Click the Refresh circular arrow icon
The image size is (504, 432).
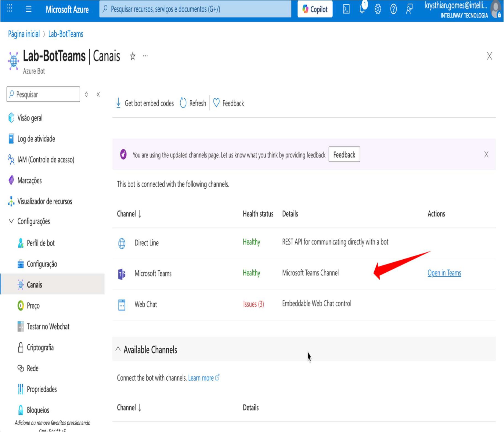coord(183,103)
